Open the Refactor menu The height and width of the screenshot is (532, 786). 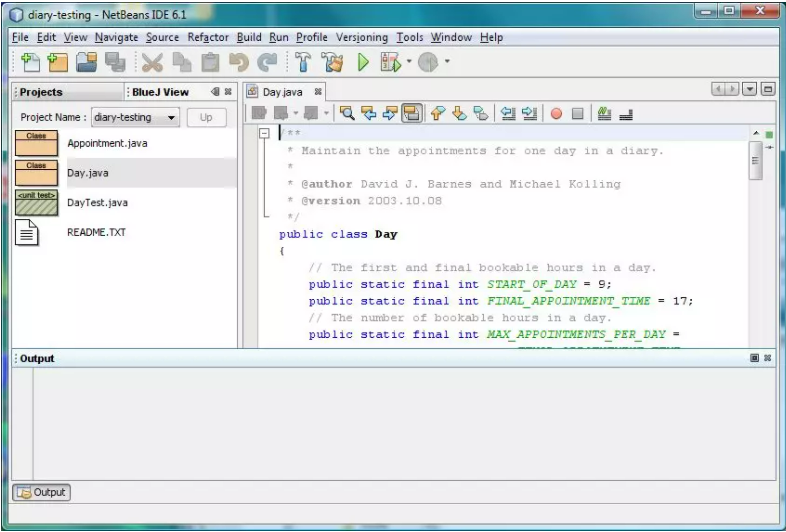208,38
